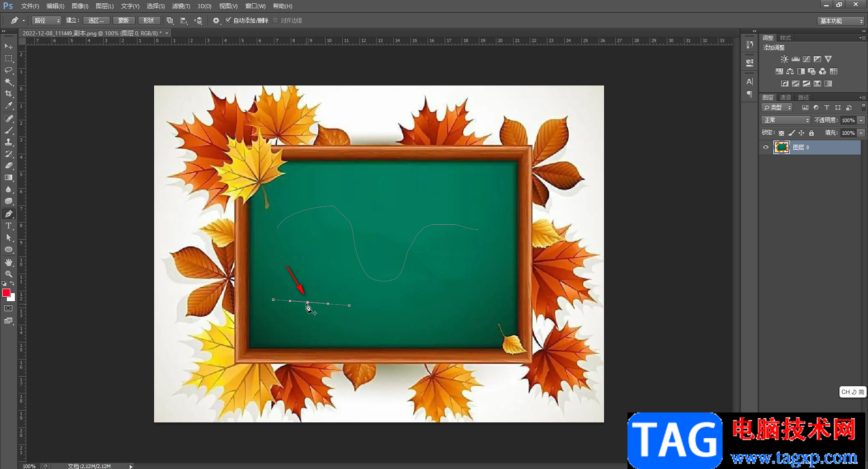The image size is (868, 469).
Task: Open the path operations options
Action: click(x=170, y=20)
